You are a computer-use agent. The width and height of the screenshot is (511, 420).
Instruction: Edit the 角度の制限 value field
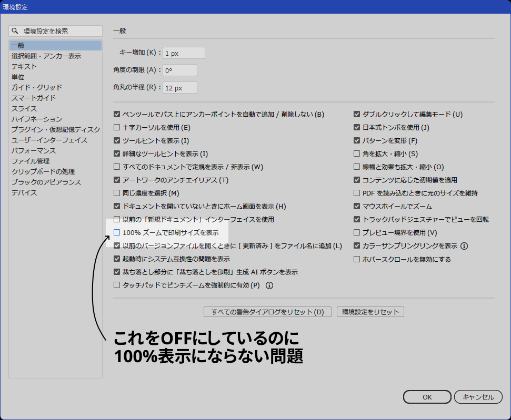pos(180,70)
